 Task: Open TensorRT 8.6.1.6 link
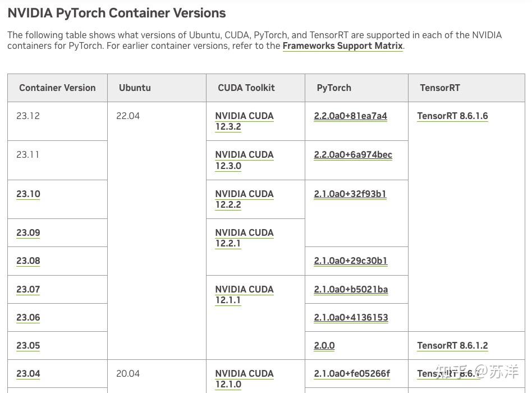tap(453, 116)
